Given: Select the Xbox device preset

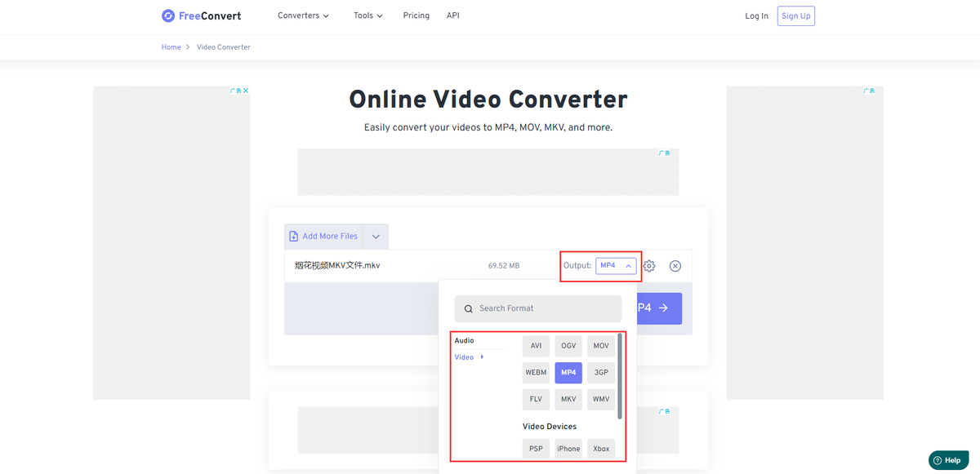Looking at the screenshot, I should (601, 449).
